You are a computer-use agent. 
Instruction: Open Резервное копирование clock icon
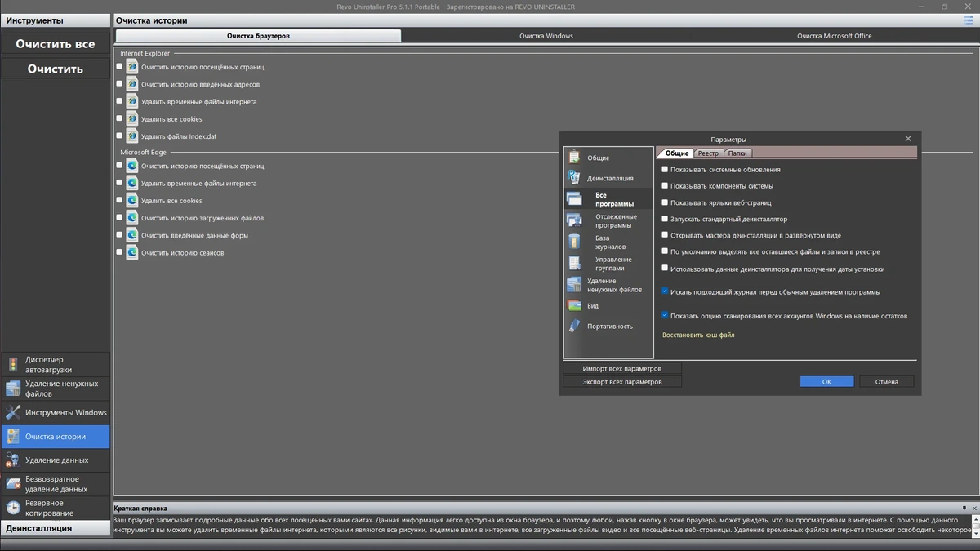[12, 508]
